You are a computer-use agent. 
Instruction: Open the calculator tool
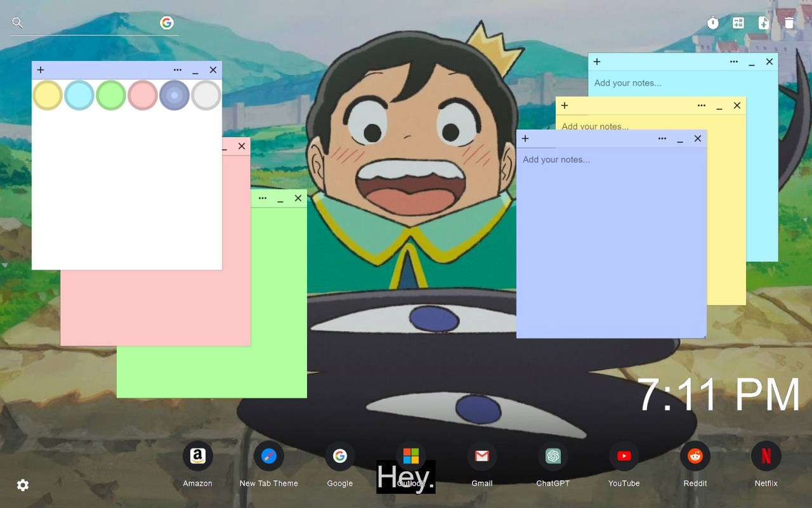(738, 23)
